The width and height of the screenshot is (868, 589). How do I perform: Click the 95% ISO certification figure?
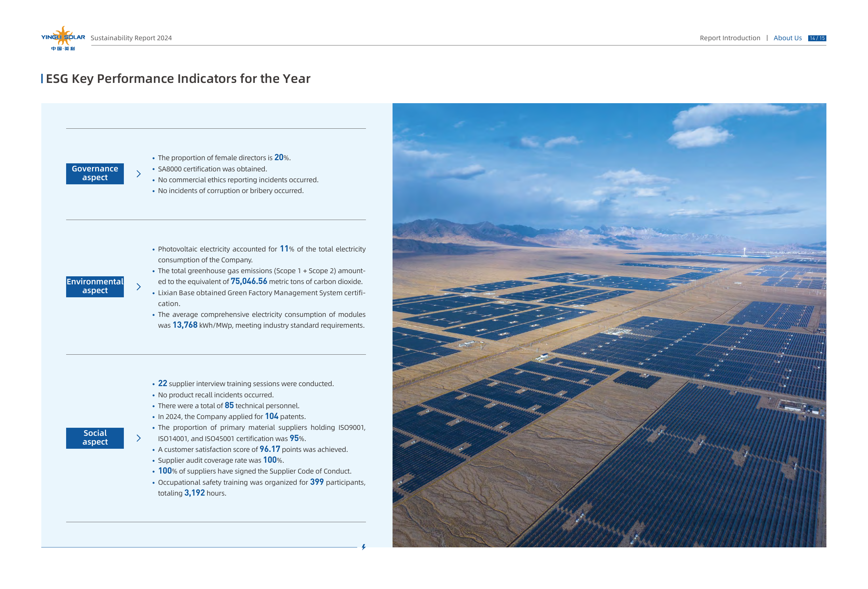click(x=298, y=439)
